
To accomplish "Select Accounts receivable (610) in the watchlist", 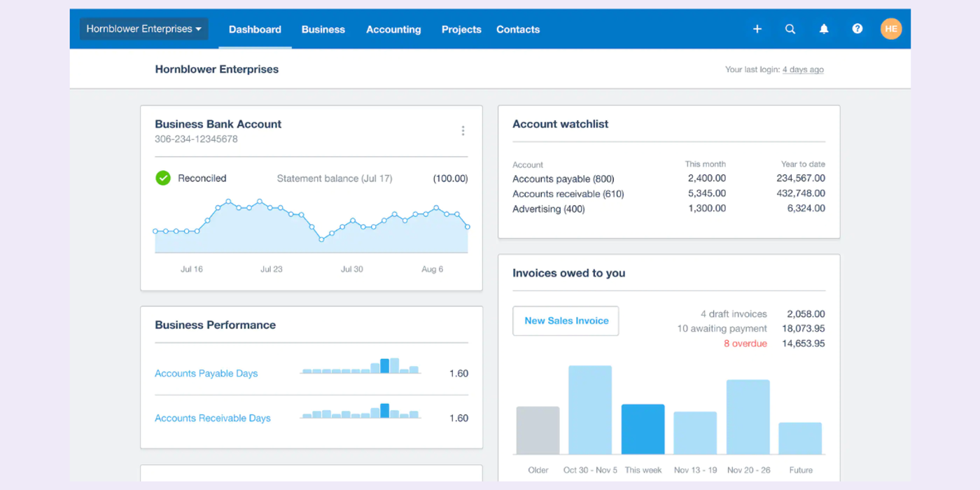I will 568,193.
